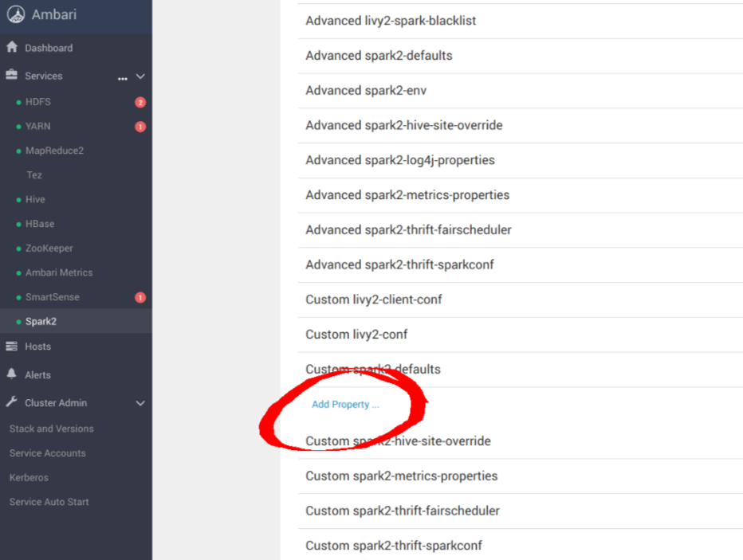Open Stack and Versions page
The height and width of the screenshot is (560, 743).
[52, 429]
